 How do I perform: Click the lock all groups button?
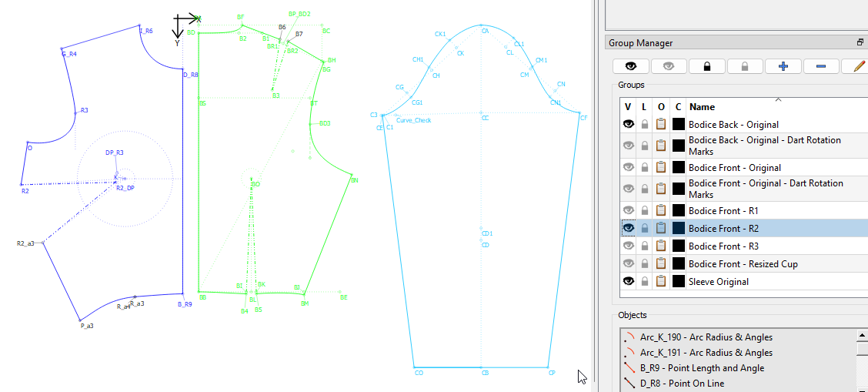tap(707, 66)
